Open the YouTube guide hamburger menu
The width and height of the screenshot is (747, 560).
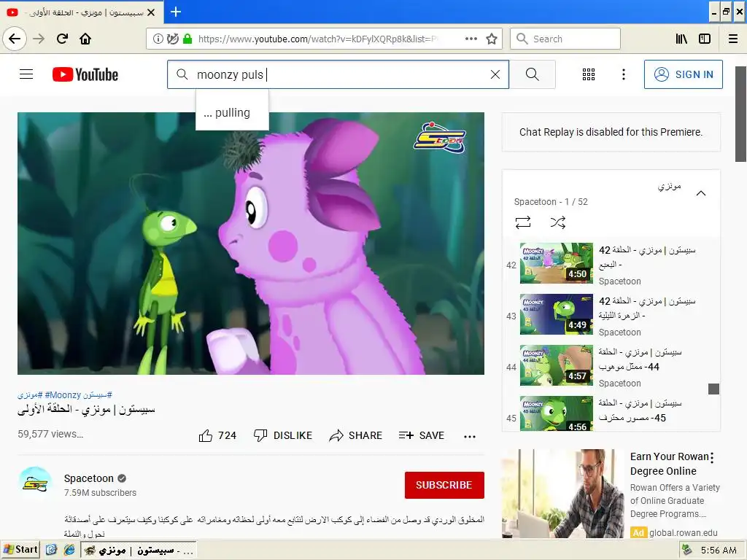pyautogui.click(x=26, y=74)
